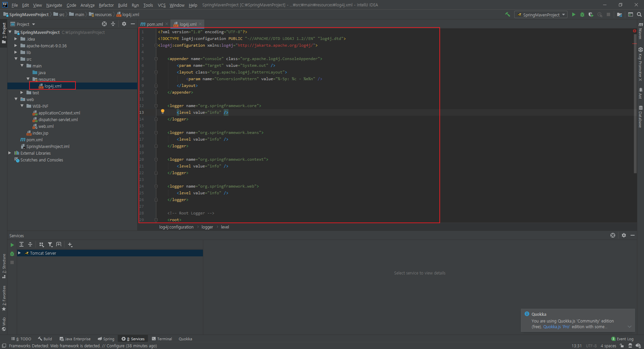This screenshot has width=644, height=349.
Task: Expand all services in Services toolbar
Action: (21, 245)
